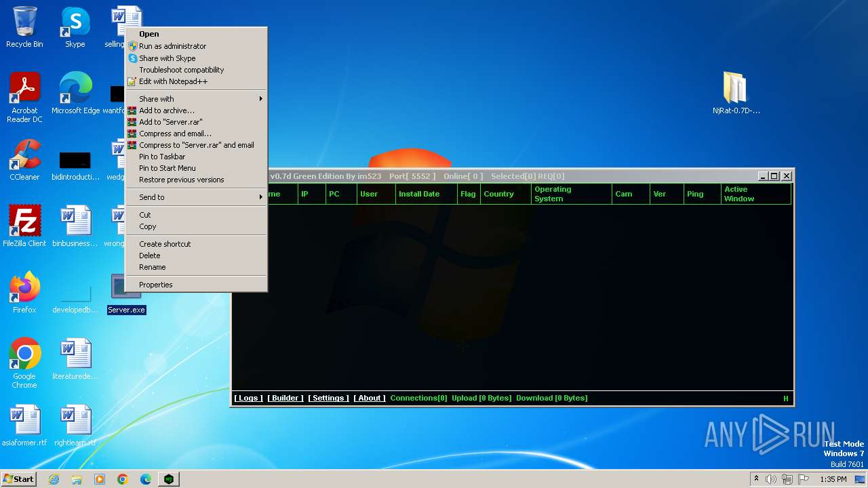This screenshot has width=868, height=488.
Task: Choose Compress to "Server.rar" and email
Action: point(197,145)
